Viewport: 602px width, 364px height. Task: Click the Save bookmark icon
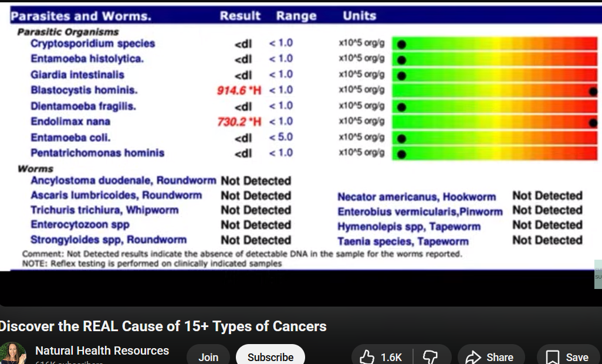click(x=552, y=357)
